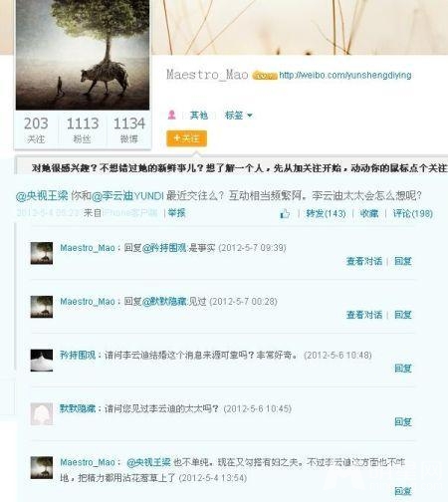Open 矜持围观 commenter avatar
This screenshot has width=448, height=502.
coord(42,361)
